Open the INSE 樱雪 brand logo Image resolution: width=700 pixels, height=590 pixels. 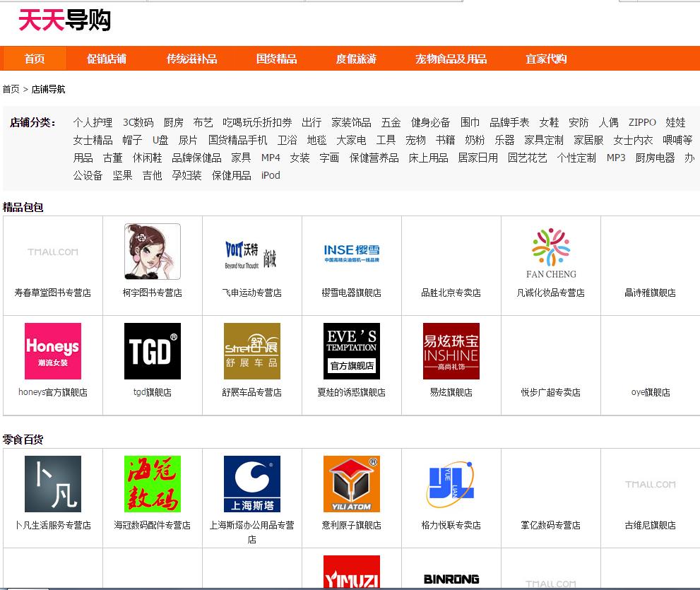(351, 253)
